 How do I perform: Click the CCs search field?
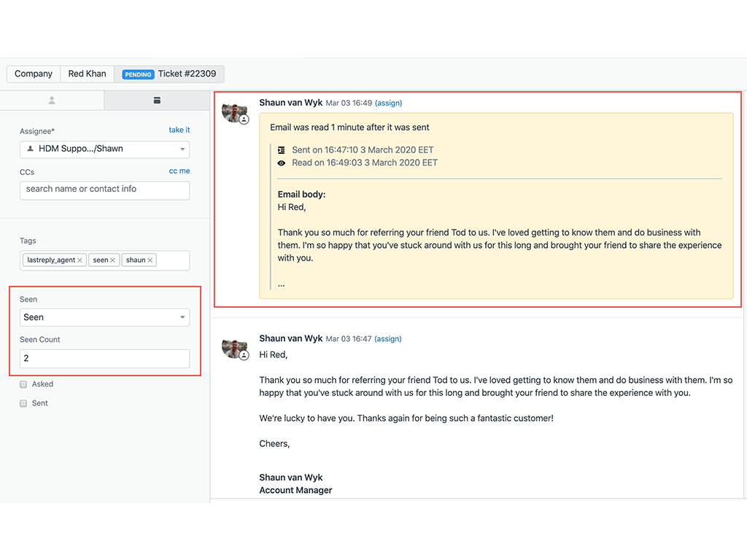point(104,190)
